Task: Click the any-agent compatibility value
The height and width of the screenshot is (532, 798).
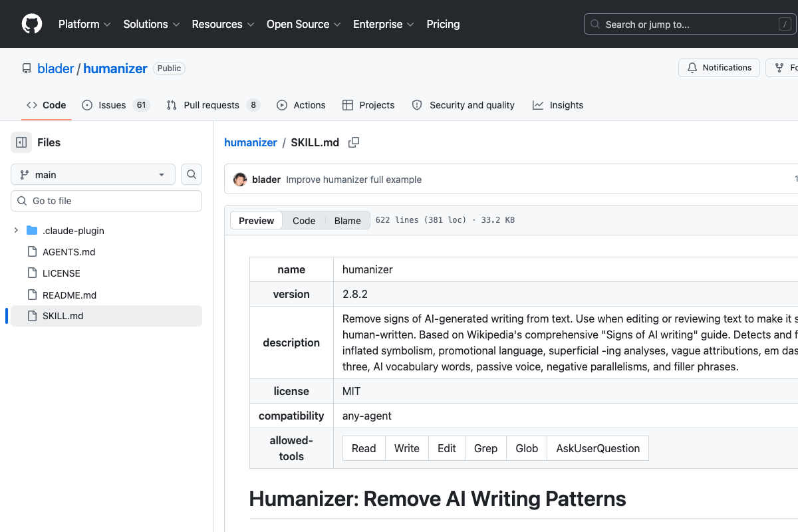Action: click(367, 416)
